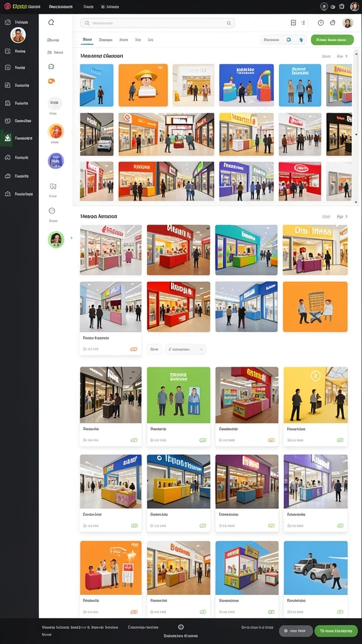
Task: Expand the small arrow beside the green-ringed avatar
Action: tap(72, 238)
